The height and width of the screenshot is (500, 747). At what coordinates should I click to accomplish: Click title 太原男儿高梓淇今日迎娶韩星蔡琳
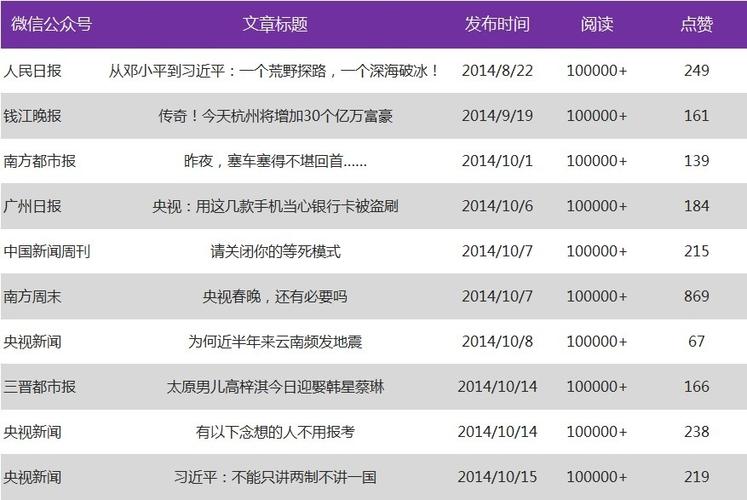tap(275, 386)
